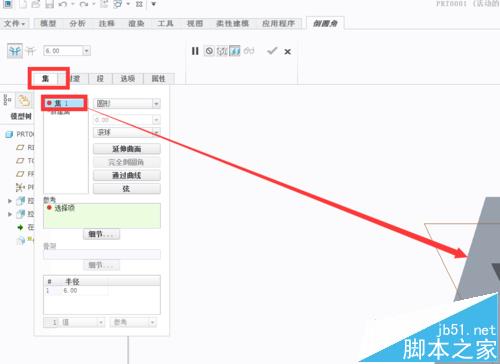
Task: Toggle Set mode round icon
Action: [x=15, y=51]
